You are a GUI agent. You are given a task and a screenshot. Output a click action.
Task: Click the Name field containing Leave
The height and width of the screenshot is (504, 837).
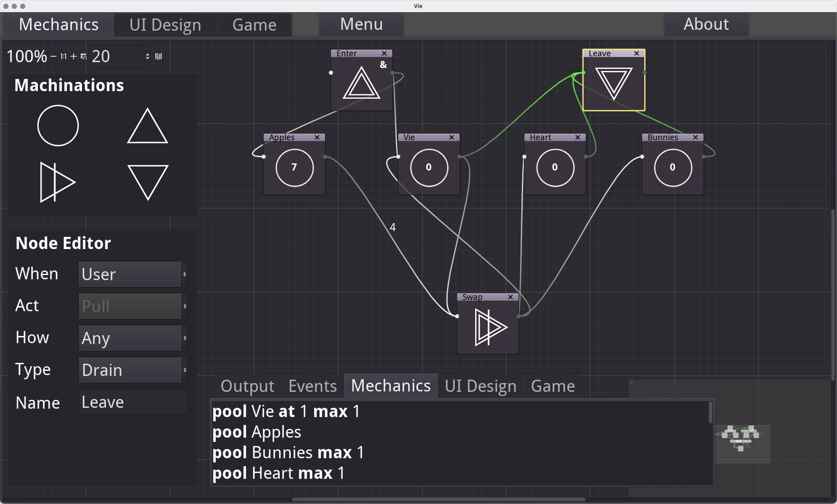coord(134,402)
